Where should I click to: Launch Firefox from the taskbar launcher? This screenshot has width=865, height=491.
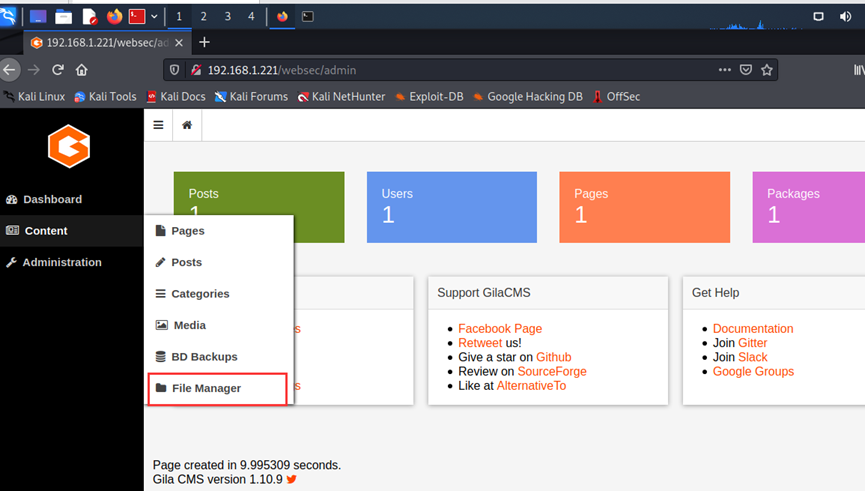click(x=114, y=17)
